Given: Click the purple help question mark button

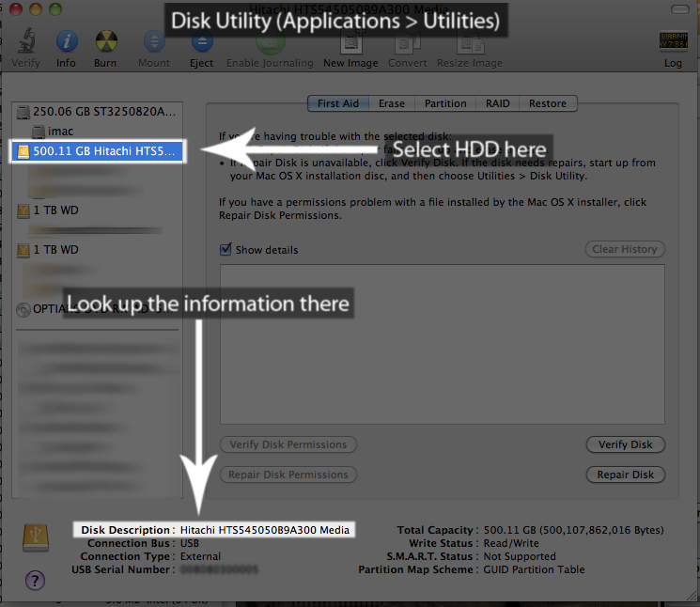Looking at the screenshot, I should coord(36,581).
